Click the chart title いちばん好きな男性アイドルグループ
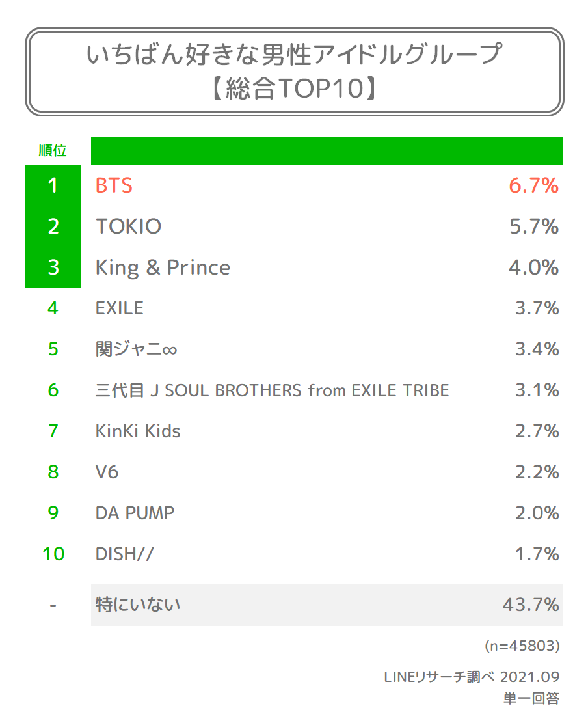This screenshot has width=588, height=723. click(x=294, y=55)
